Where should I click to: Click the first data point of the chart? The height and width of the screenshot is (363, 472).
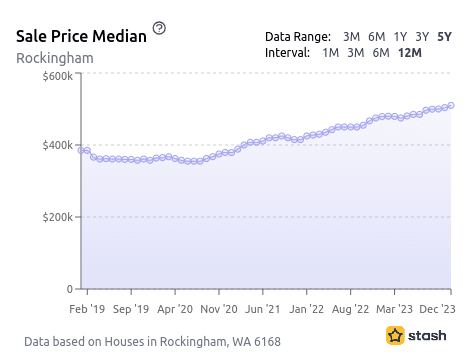coord(81,150)
